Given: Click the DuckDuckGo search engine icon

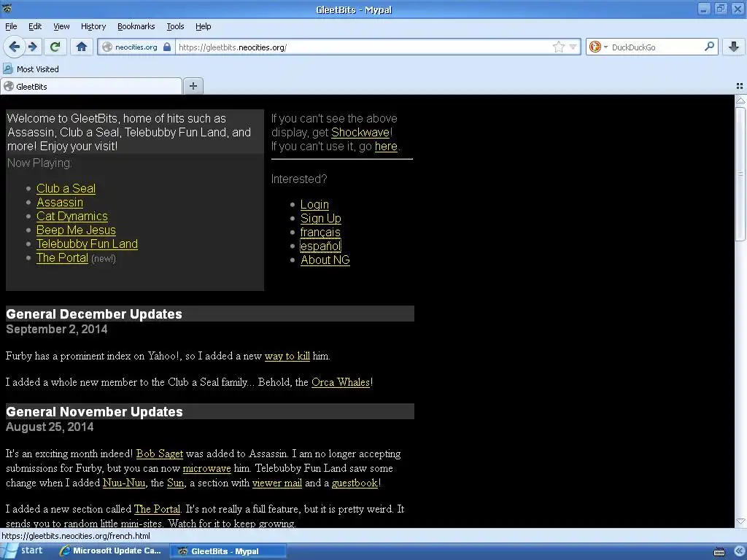Looking at the screenshot, I should [x=595, y=47].
